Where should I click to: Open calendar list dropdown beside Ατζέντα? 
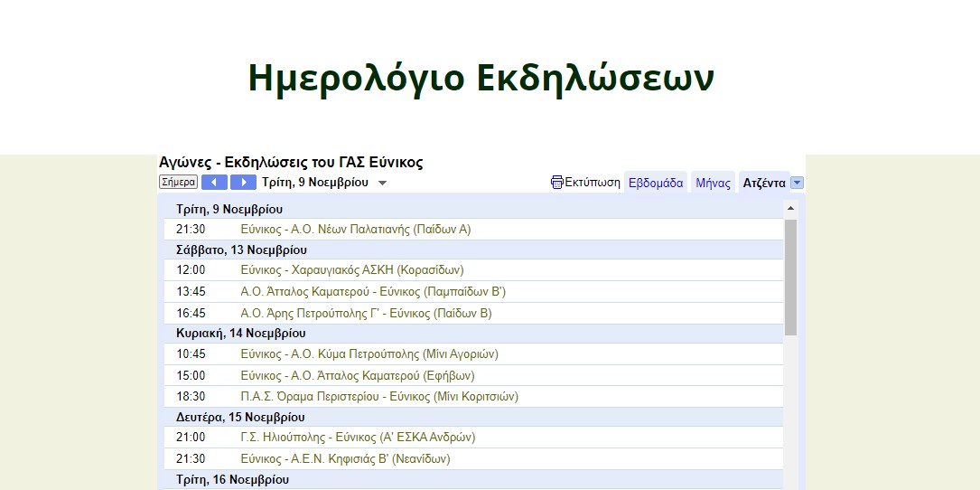tap(797, 183)
